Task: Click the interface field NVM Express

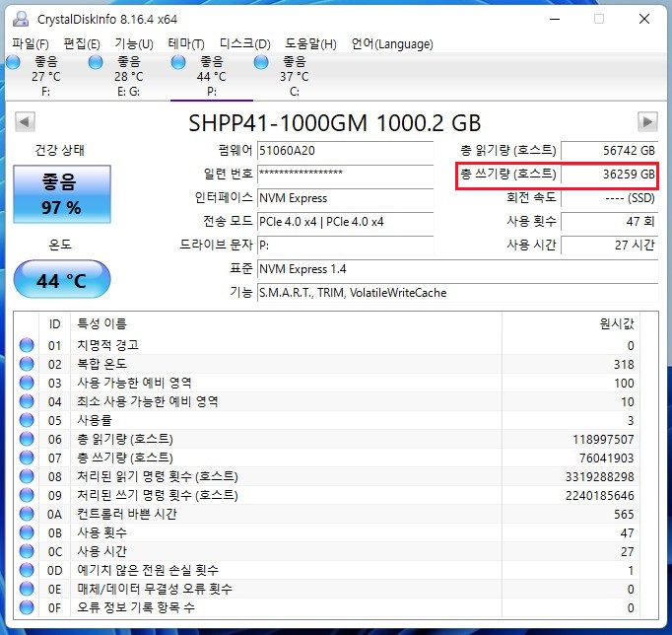Action: 346,198
